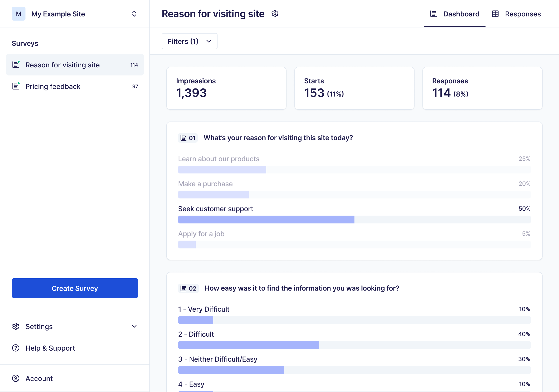559x392 pixels.
Task: Click the survey icon next to Reason for visiting site
Action: 16,65
